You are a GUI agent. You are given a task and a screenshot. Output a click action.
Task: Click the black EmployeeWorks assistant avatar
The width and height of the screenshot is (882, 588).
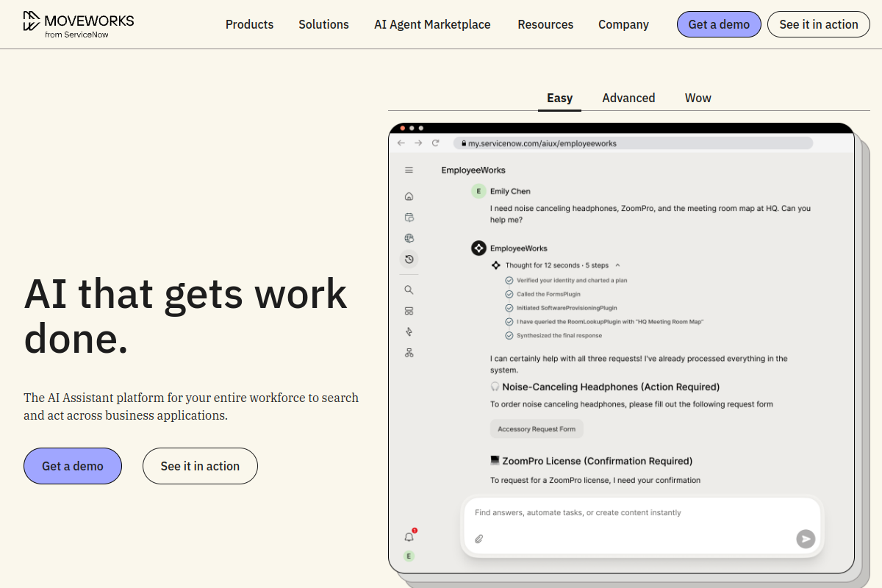(x=478, y=248)
